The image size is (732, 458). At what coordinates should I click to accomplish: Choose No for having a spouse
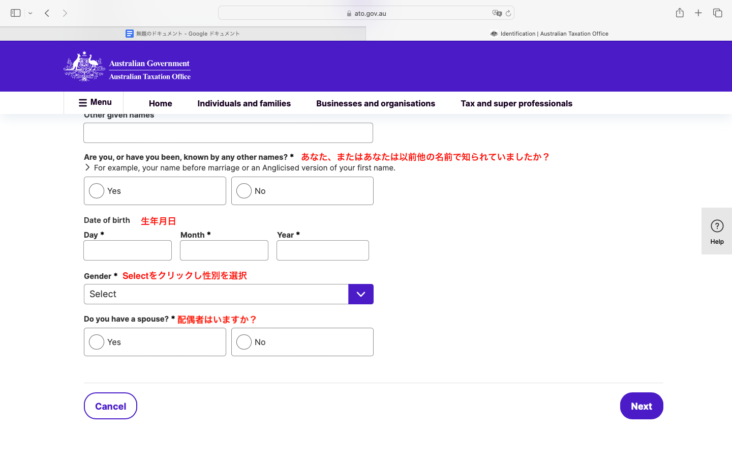pos(243,342)
